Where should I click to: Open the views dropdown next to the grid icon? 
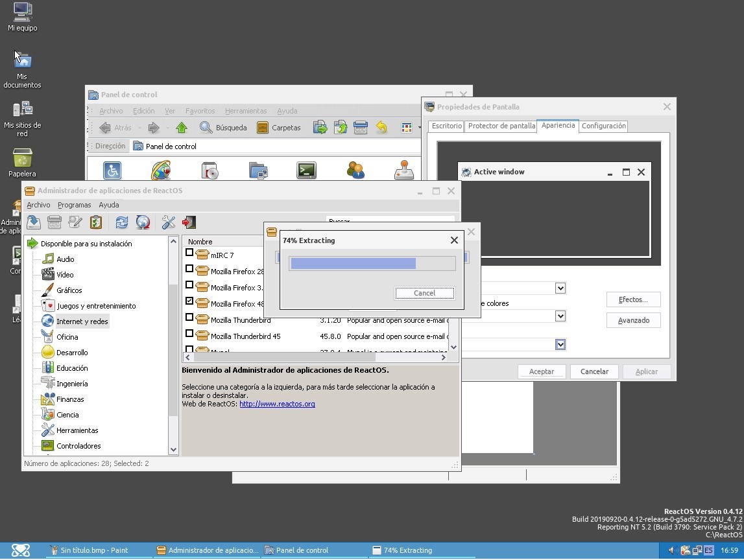[420, 128]
